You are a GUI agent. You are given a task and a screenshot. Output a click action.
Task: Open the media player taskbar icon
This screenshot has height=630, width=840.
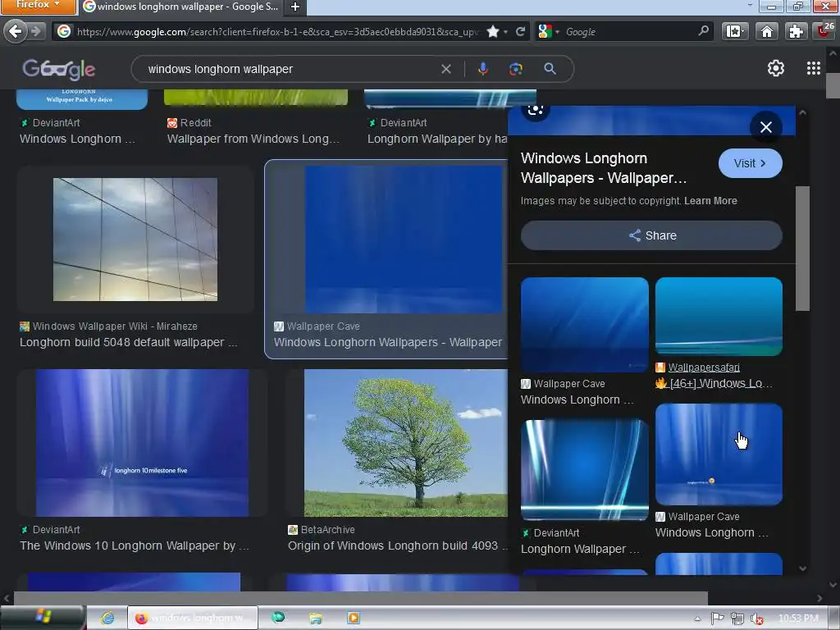pos(353,618)
